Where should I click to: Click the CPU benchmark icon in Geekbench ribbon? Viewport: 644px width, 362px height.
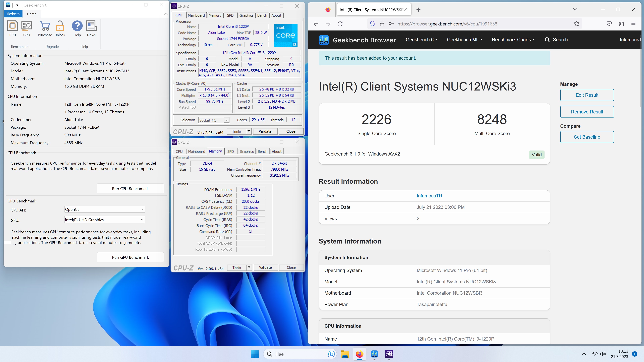pos(13,28)
